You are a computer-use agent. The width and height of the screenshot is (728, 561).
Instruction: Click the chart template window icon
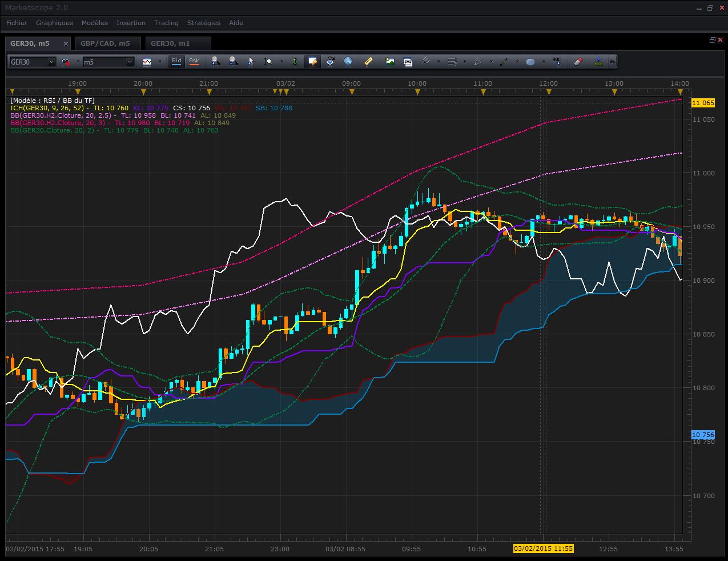click(408, 61)
